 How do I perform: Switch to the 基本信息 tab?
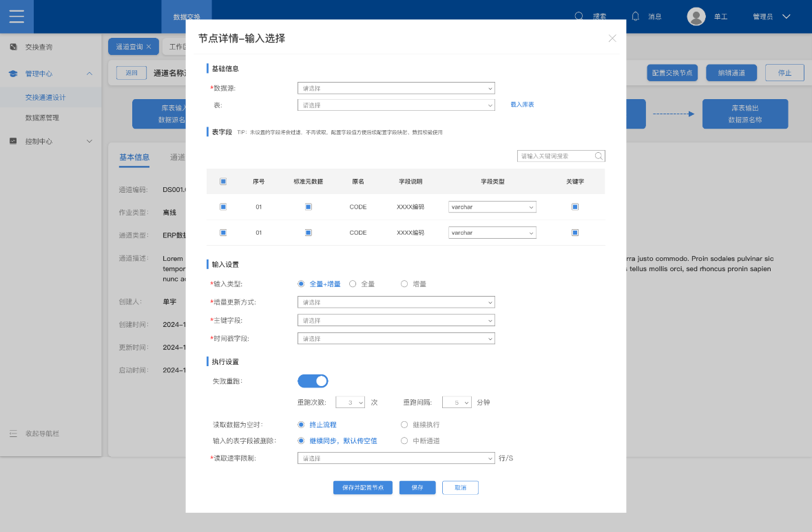point(134,157)
